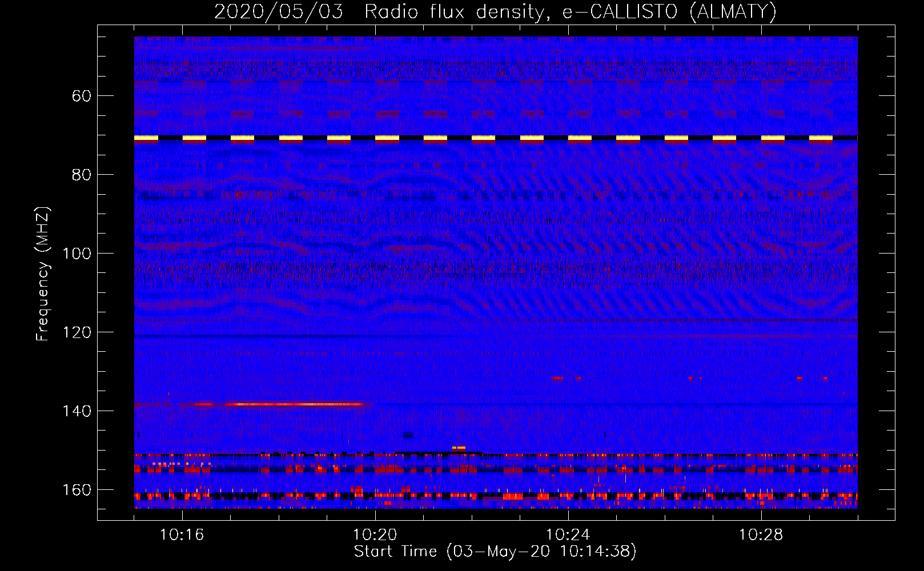Click the 10:24 time tick label
The image size is (924, 571).
click(568, 535)
